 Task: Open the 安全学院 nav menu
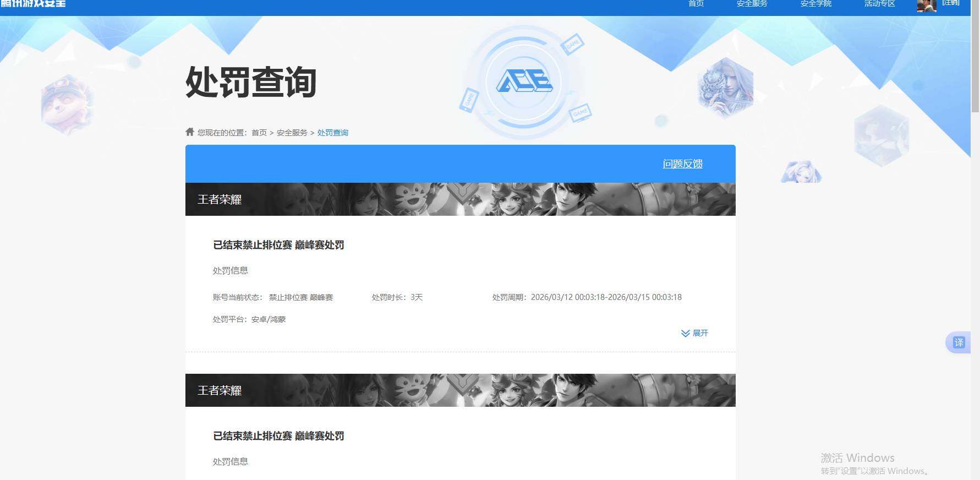click(x=815, y=3)
